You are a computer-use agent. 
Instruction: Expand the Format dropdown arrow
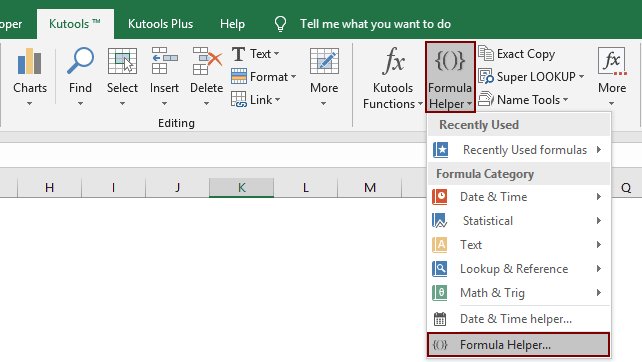(294, 77)
